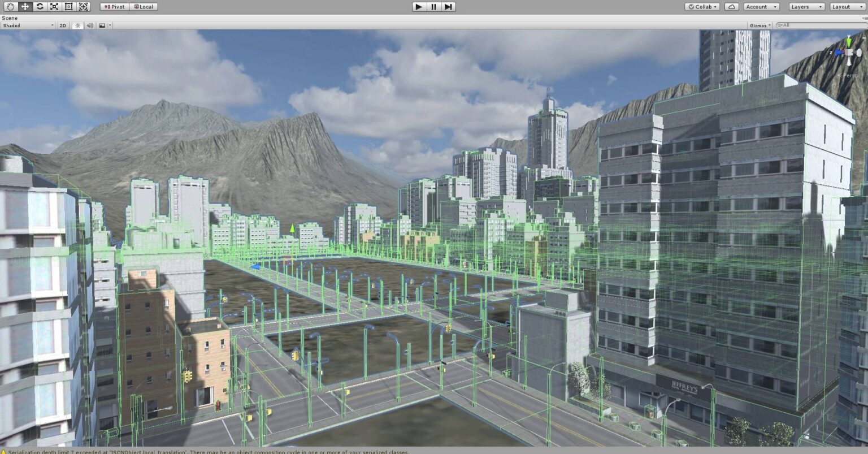Toggle scene lighting preview
The width and height of the screenshot is (868, 454).
click(76, 25)
